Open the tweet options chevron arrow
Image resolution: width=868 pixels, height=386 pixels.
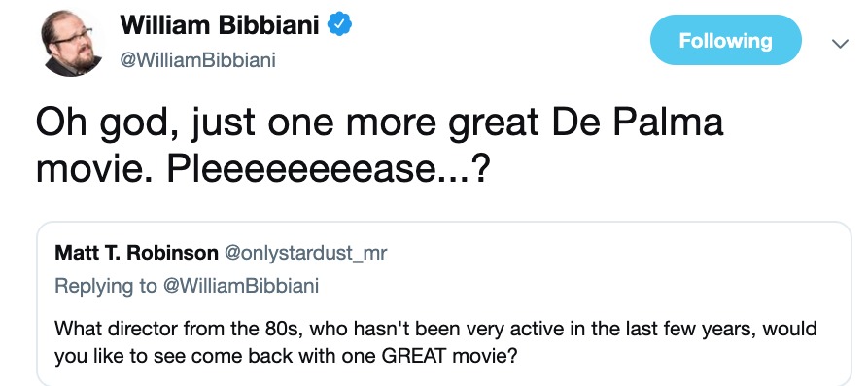tap(840, 43)
